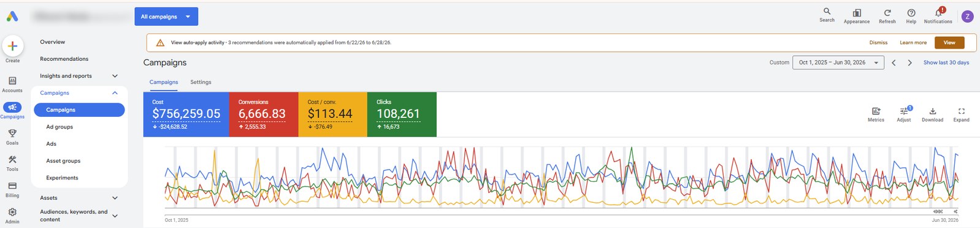Go to the previous date range
The width and height of the screenshot is (980, 228).
coord(894,63)
